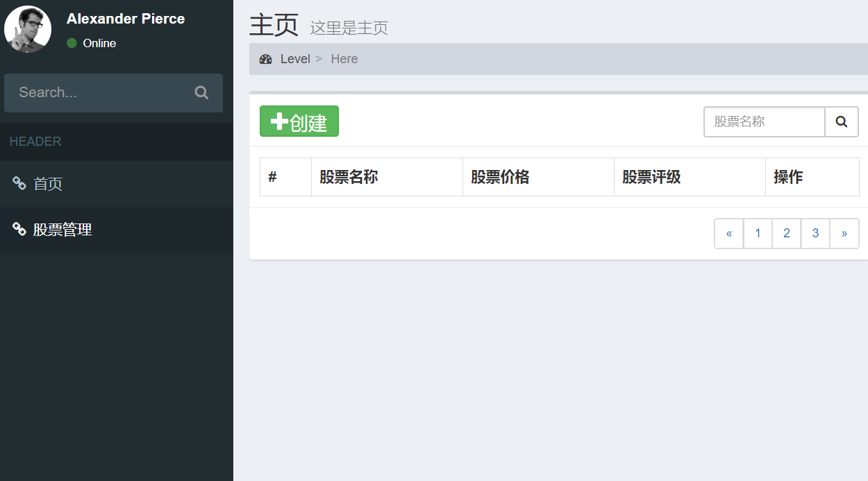Click the 股票价格 column header
The width and height of the screenshot is (868, 481).
coord(501,177)
